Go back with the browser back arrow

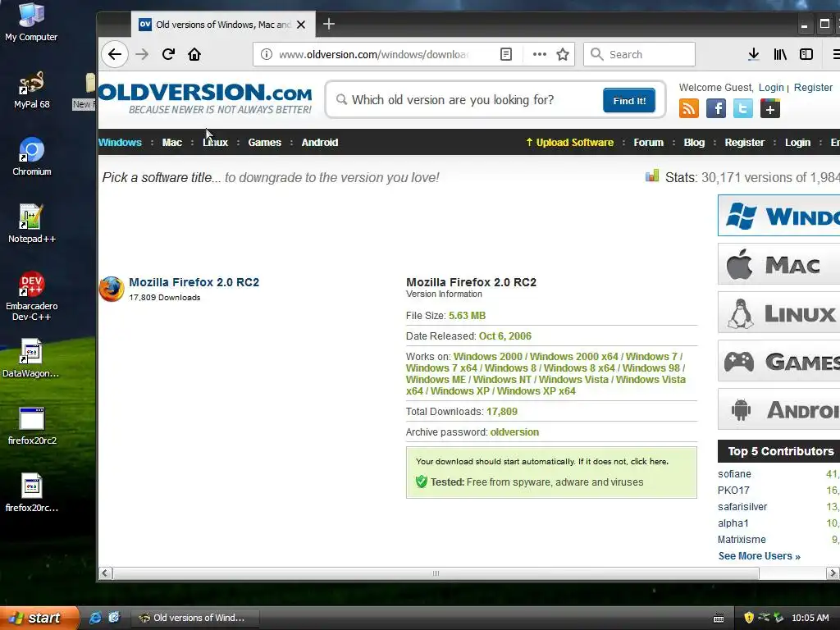115,54
